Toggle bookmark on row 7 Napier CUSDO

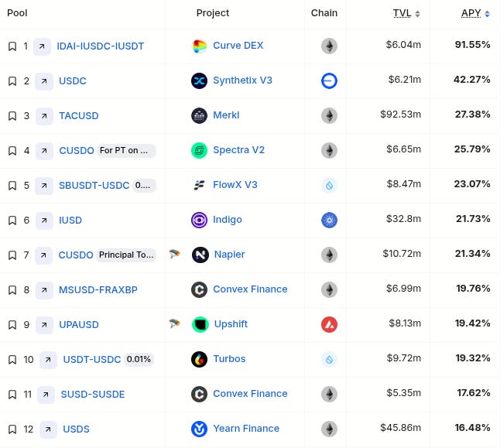pyautogui.click(x=12, y=255)
